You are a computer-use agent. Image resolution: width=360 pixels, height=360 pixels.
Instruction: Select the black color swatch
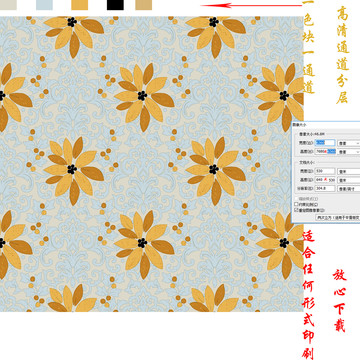pos(115,5)
